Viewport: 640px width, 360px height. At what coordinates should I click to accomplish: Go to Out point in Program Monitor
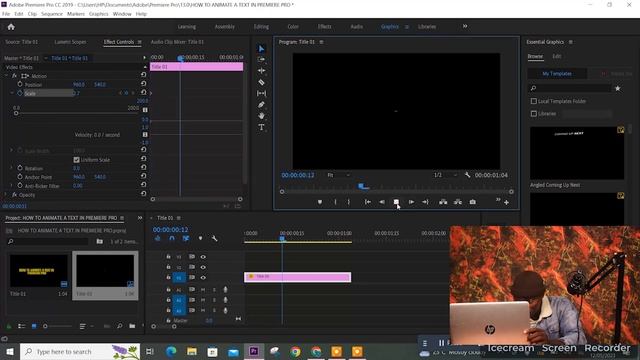425,202
